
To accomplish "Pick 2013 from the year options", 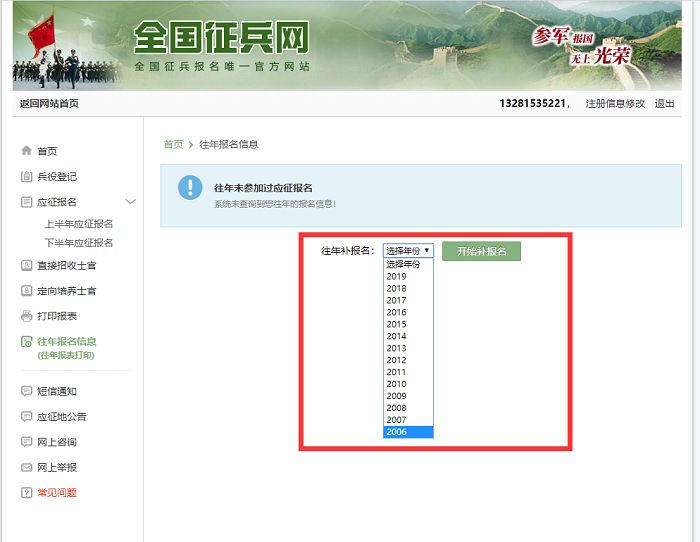I will (397, 348).
